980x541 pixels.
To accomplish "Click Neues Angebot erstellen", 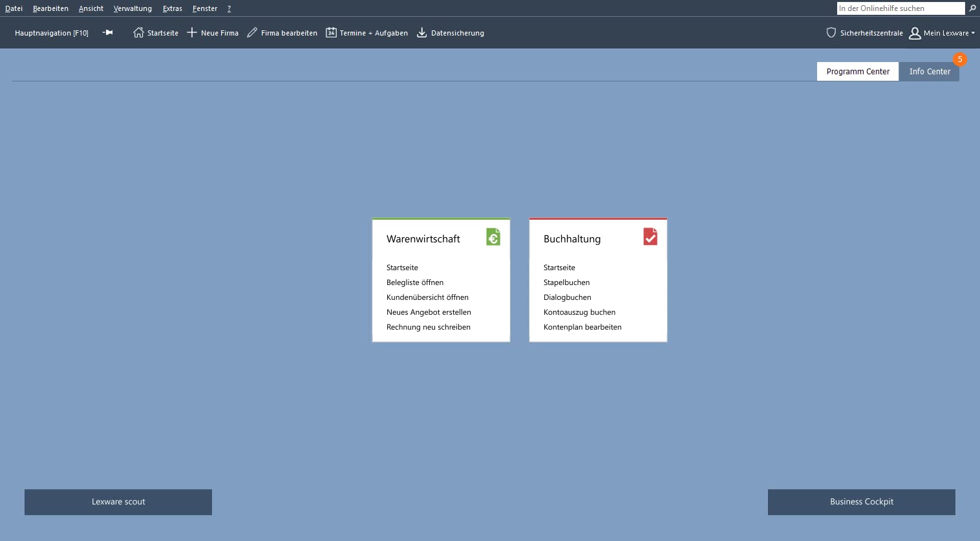I will [x=429, y=312].
